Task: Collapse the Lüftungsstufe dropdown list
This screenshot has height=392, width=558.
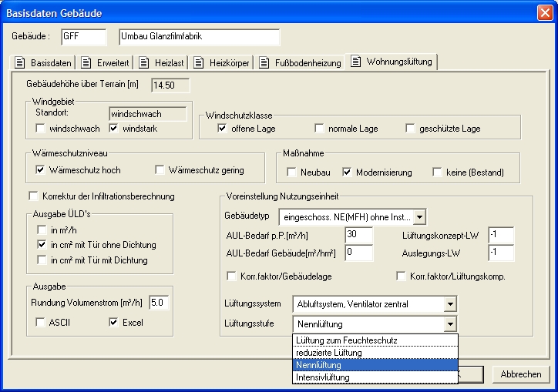Action: [x=450, y=324]
